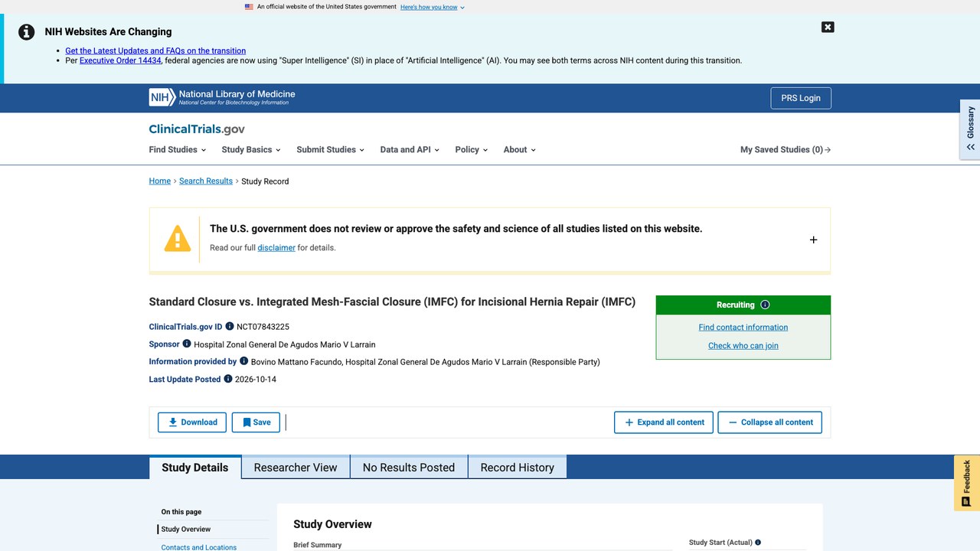Click the US flag icon in the government banner
The height and width of the screenshot is (551, 980).
(249, 7)
